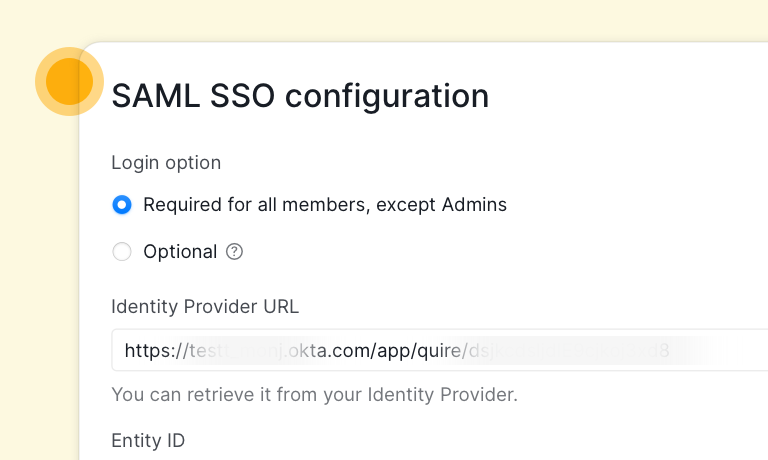Select the Optional login radio button

click(x=122, y=252)
